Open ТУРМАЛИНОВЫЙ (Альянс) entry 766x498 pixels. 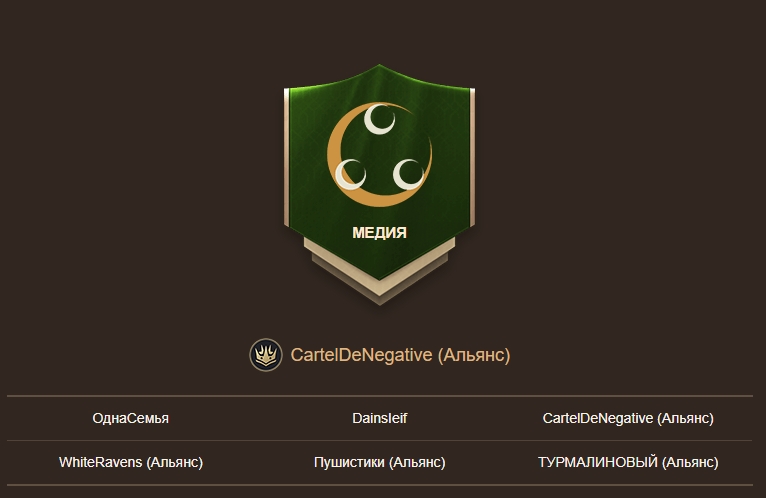(628, 462)
